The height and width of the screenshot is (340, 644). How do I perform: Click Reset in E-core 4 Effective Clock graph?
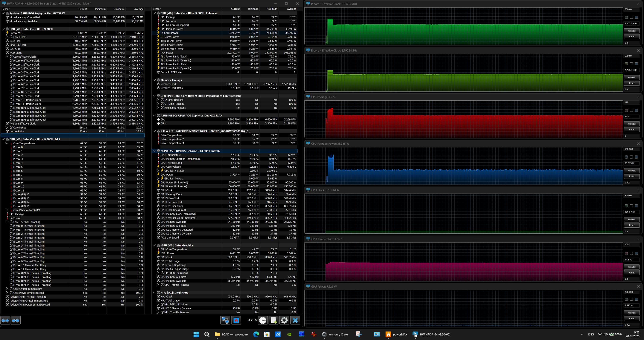pos(632,83)
